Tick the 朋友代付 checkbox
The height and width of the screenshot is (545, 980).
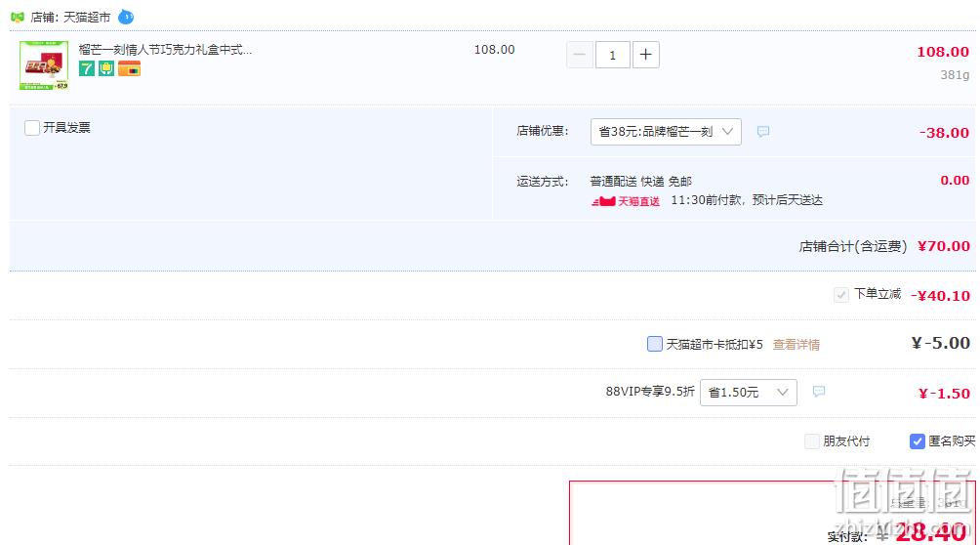point(811,441)
